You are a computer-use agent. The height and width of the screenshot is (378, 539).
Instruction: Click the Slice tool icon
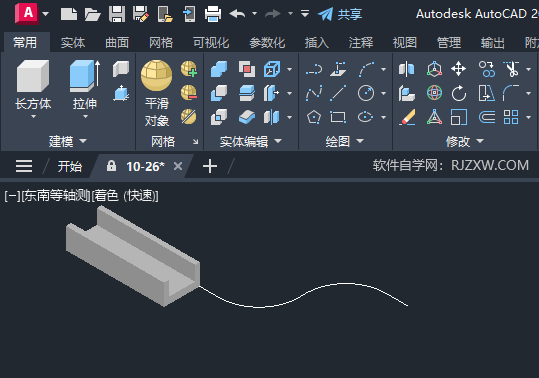pyautogui.click(x=246, y=93)
